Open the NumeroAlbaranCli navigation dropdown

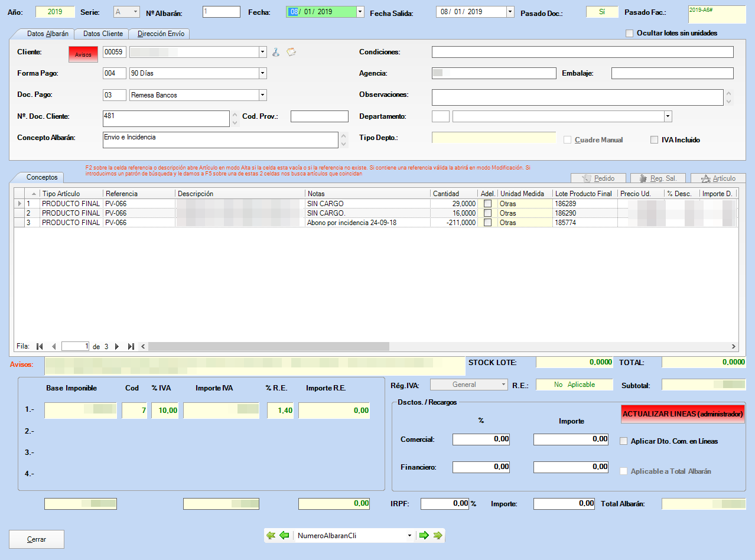[x=409, y=536]
